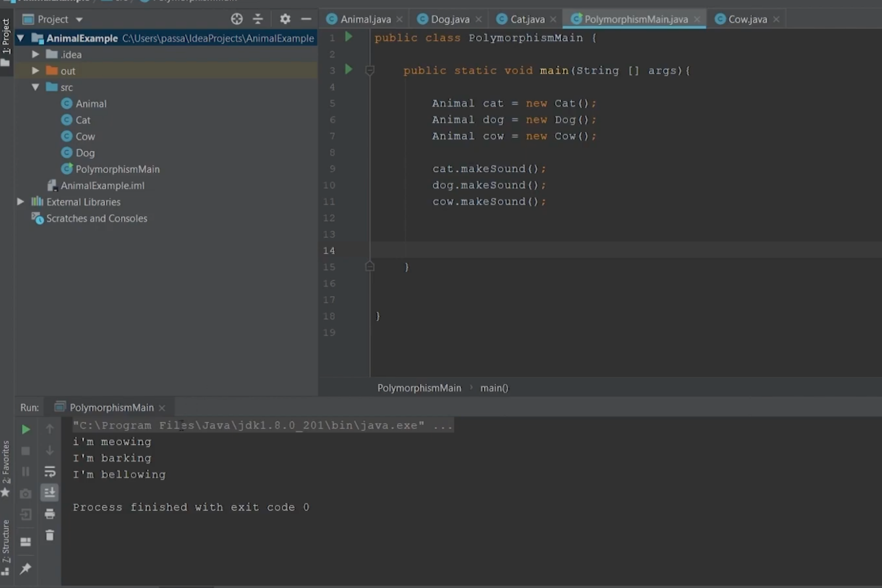882x588 pixels.
Task: Open the Project view dropdown
Action: coord(79,20)
